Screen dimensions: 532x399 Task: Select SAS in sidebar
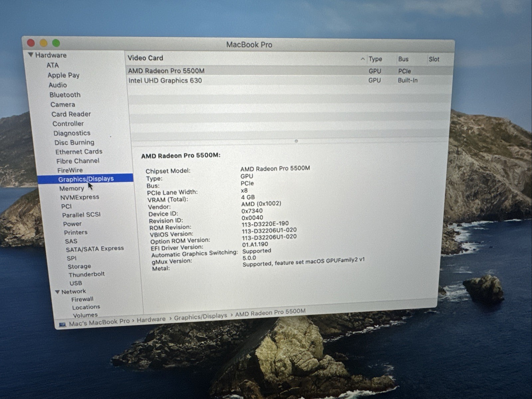71,241
